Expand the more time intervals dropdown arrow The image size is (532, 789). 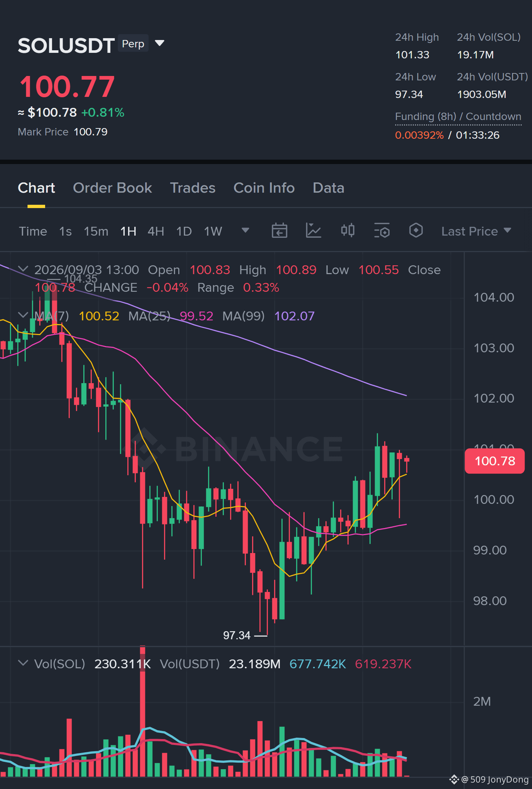(245, 230)
